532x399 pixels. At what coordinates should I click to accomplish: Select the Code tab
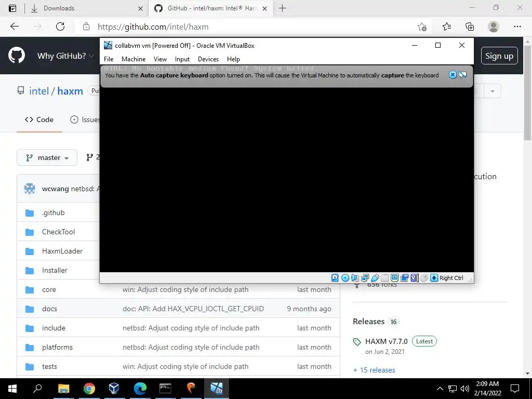click(39, 119)
